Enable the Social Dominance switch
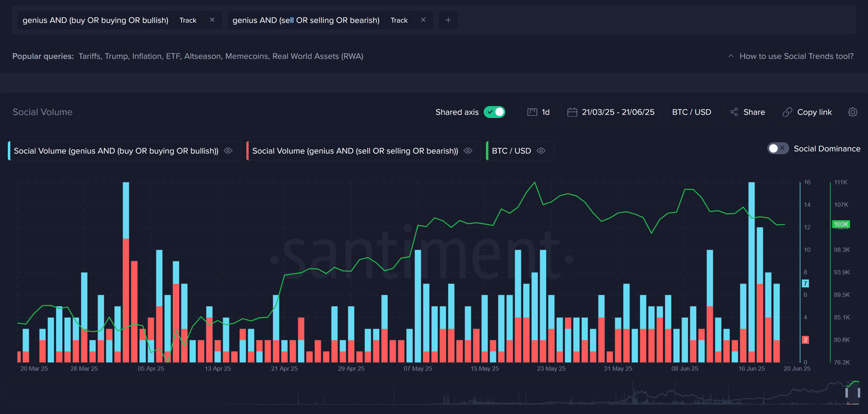The width and height of the screenshot is (868, 414). 778,149
